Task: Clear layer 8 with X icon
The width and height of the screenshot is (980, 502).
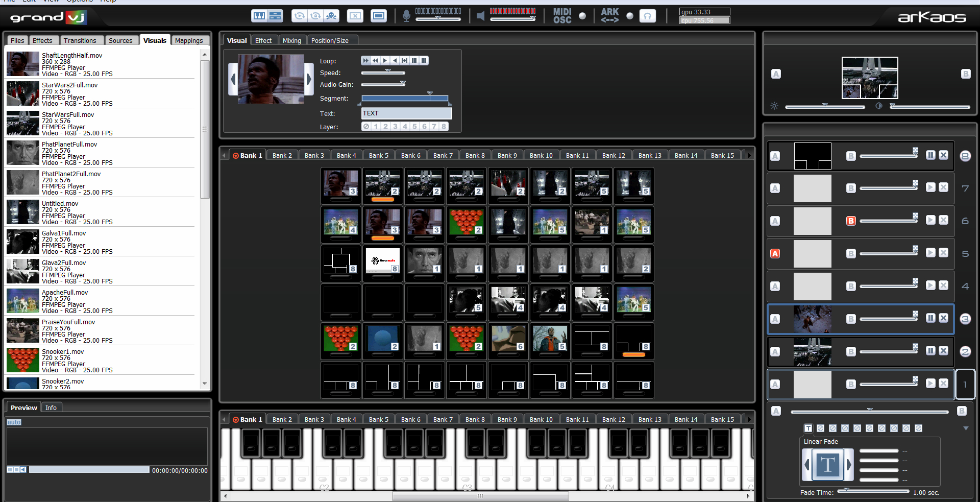Action: [x=943, y=155]
